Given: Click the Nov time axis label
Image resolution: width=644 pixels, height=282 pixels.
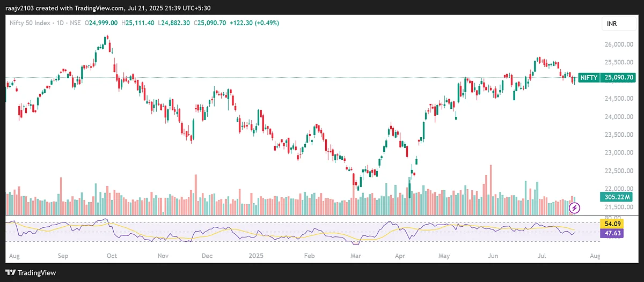Looking at the screenshot, I should click(x=164, y=256).
